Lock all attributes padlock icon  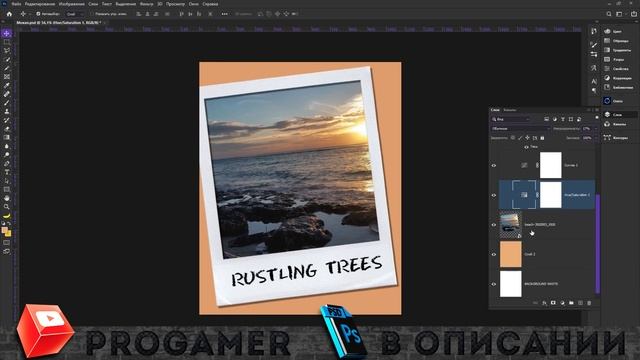point(542,138)
